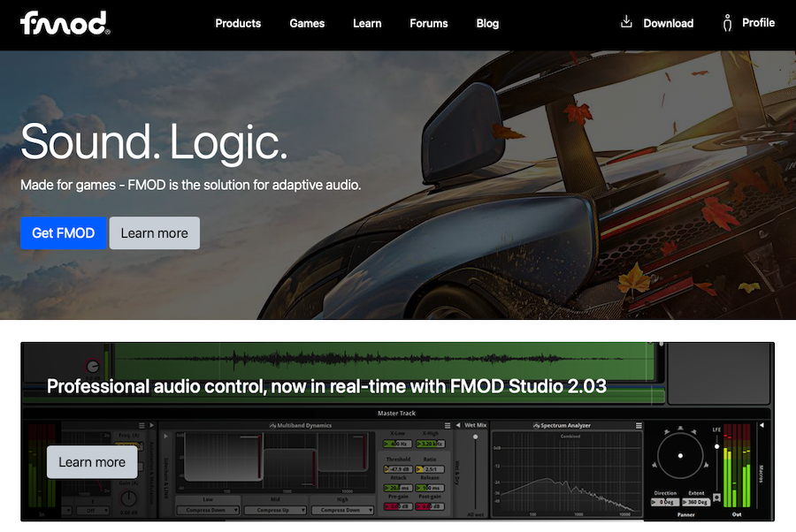Select Learn in the top navigation

(367, 23)
